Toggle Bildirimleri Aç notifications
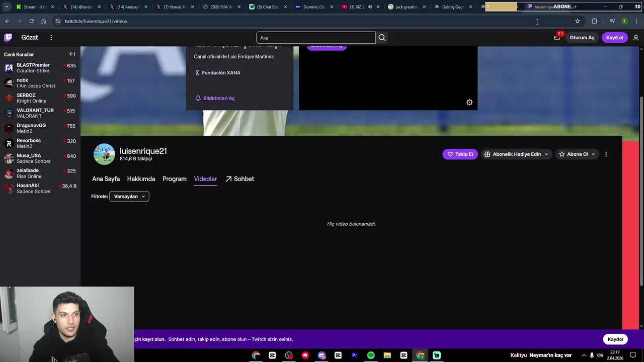The image size is (644, 362). pos(215,98)
